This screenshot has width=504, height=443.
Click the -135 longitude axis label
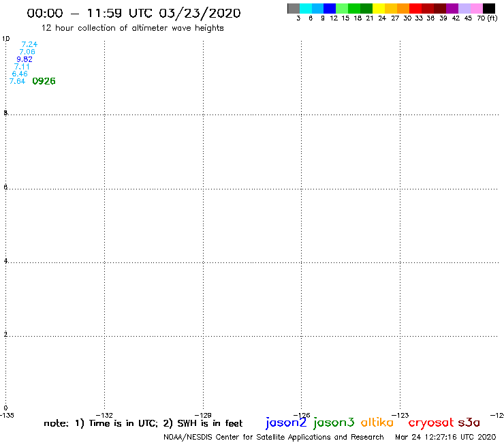6,415
